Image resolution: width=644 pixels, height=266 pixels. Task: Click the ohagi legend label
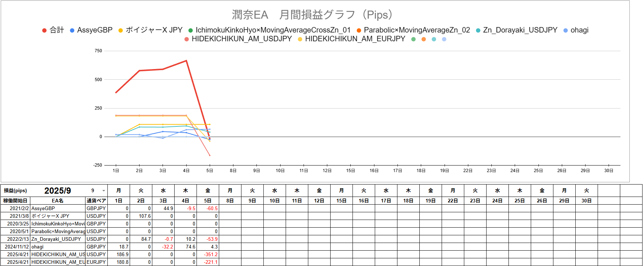pyautogui.click(x=580, y=30)
